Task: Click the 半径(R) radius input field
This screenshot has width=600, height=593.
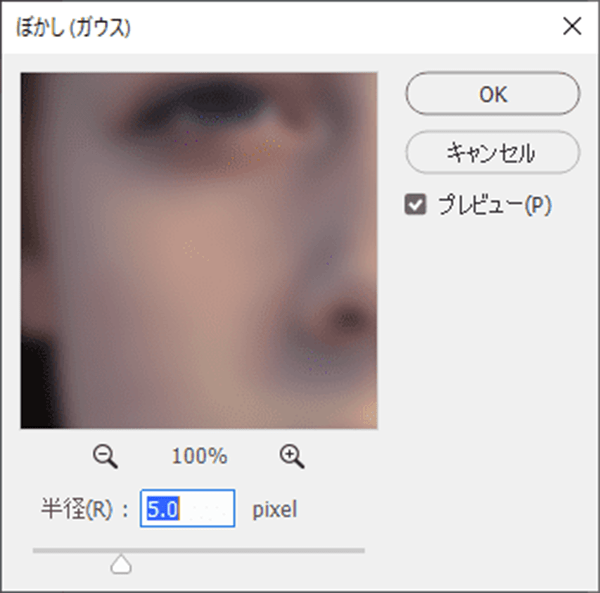Action: (188, 508)
